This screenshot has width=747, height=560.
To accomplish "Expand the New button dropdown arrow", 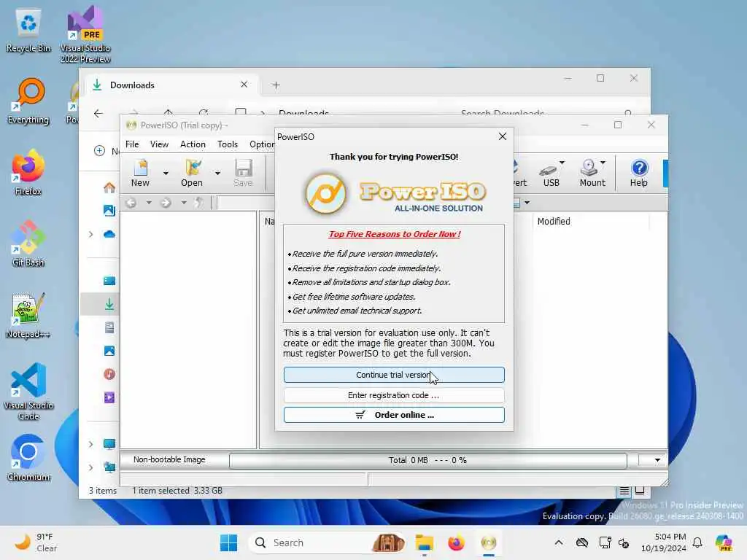I will coord(166,173).
